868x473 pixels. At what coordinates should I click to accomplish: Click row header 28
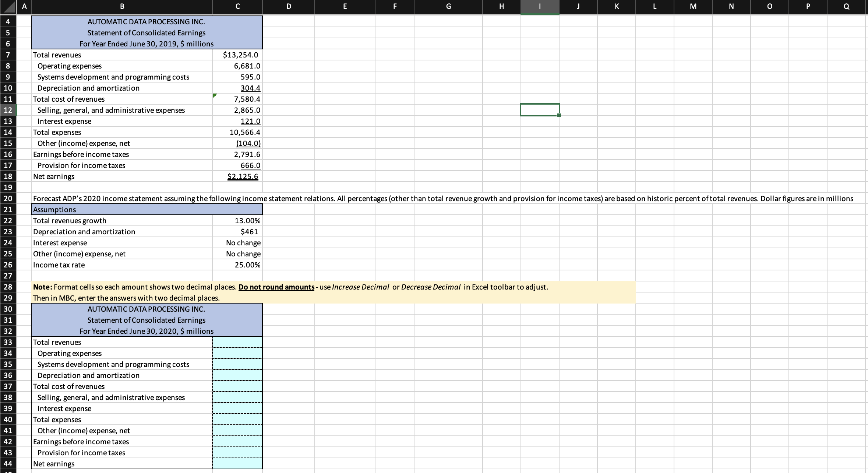8,287
